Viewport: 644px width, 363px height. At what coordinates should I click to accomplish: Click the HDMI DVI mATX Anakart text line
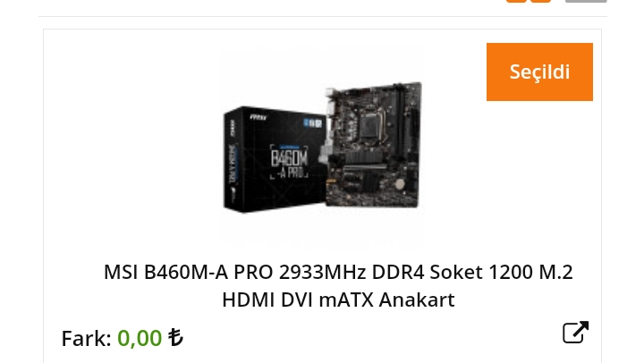tap(338, 300)
